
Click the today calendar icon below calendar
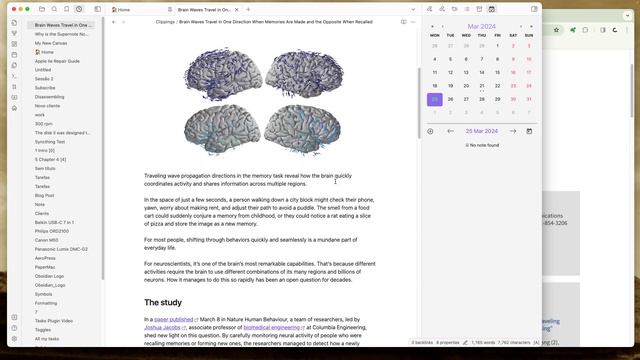[x=529, y=131]
